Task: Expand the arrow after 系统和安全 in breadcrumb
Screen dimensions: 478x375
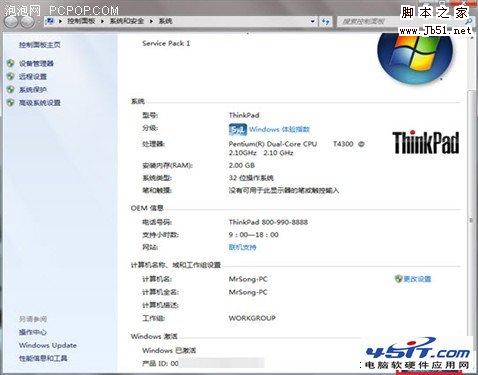Action: (151, 21)
